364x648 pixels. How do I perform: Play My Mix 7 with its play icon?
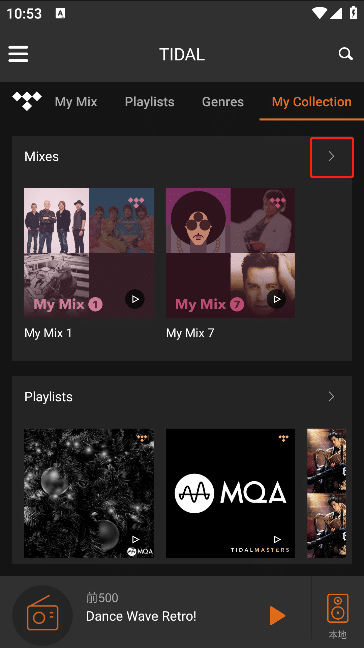(277, 299)
